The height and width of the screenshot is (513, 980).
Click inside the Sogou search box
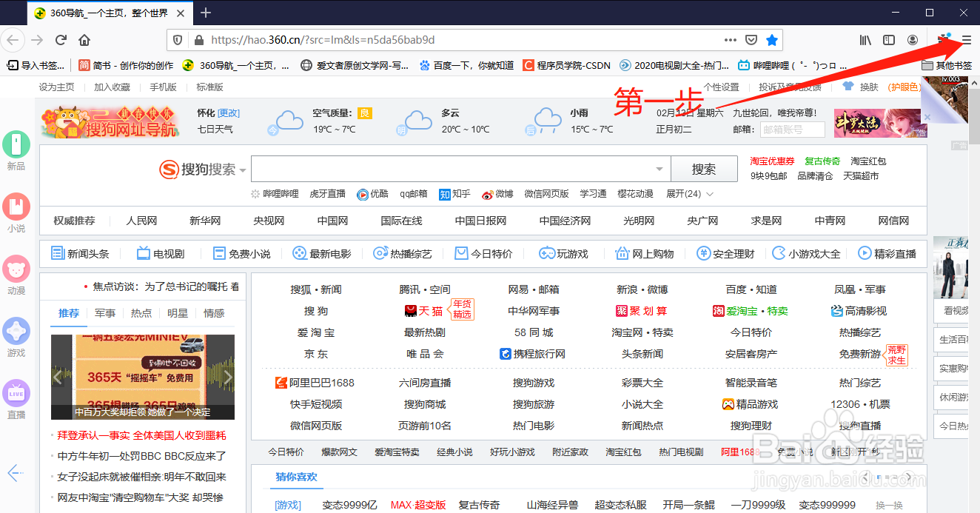(x=461, y=169)
